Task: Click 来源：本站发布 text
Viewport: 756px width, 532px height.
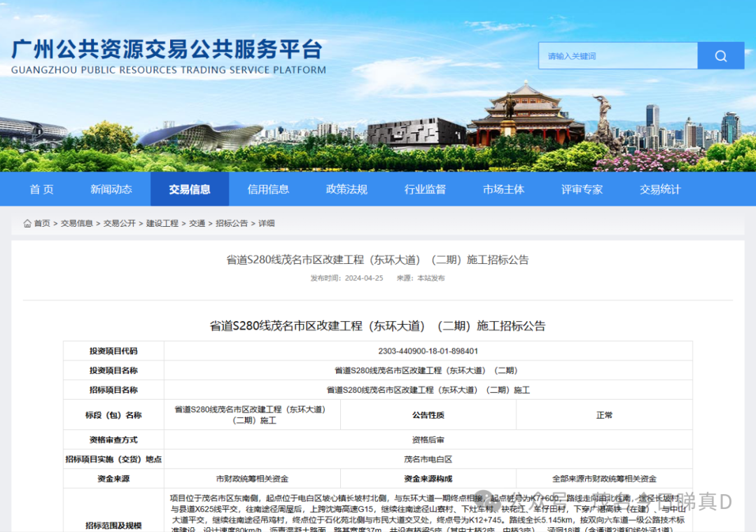Action: click(421, 279)
